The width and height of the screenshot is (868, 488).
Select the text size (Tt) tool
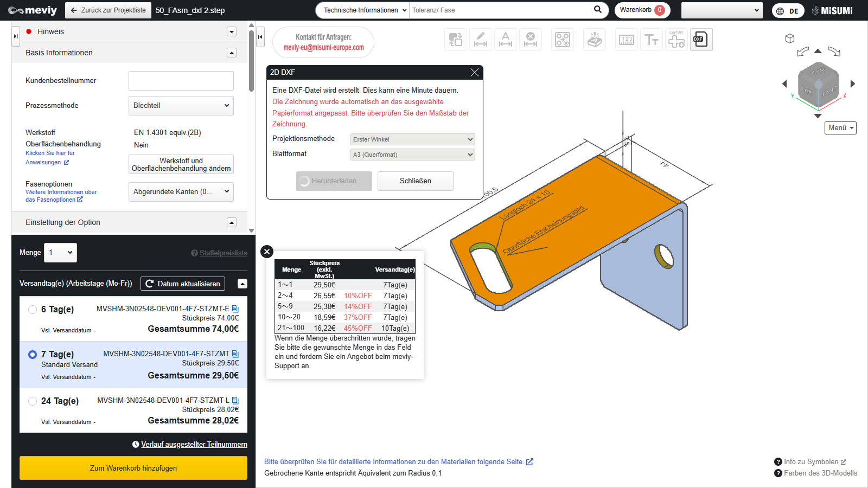tap(651, 40)
